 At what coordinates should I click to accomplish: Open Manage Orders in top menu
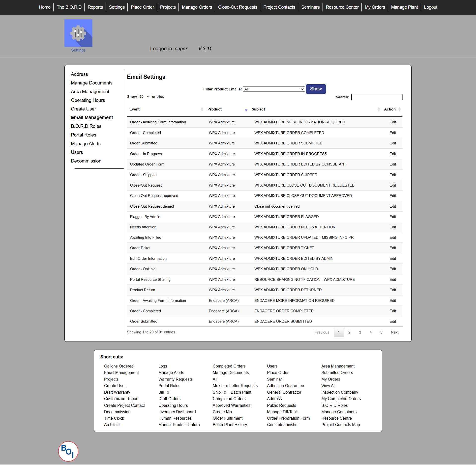click(197, 7)
